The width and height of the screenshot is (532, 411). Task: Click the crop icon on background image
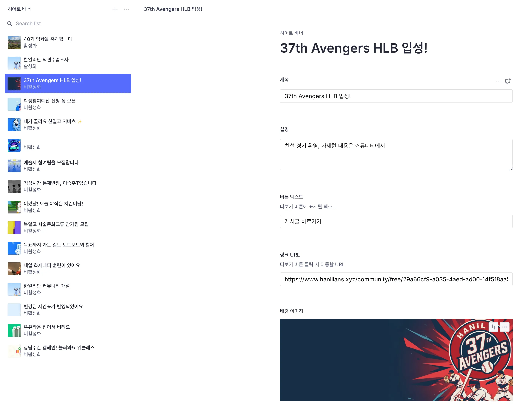point(493,327)
